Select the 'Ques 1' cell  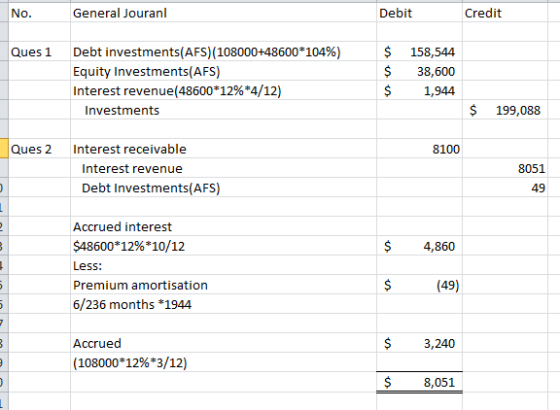[x=39, y=52]
